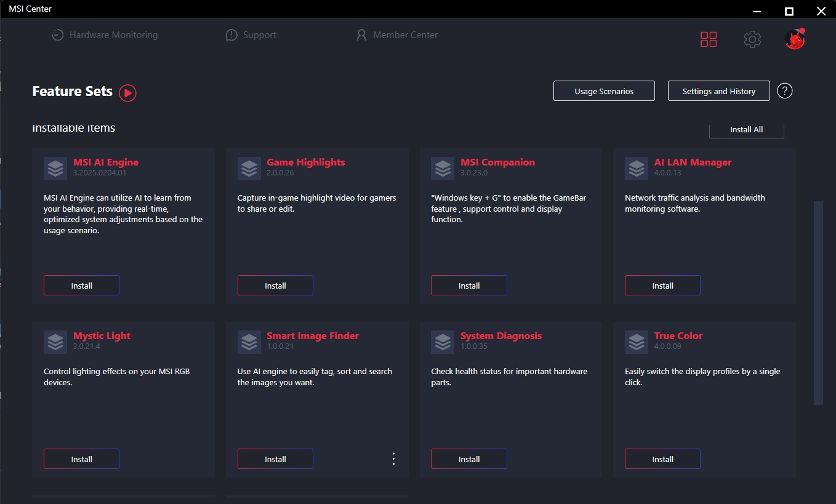This screenshot has width=836, height=504.
Task: Click version number 4.0.0.13
Action: pyautogui.click(x=668, y=173)
